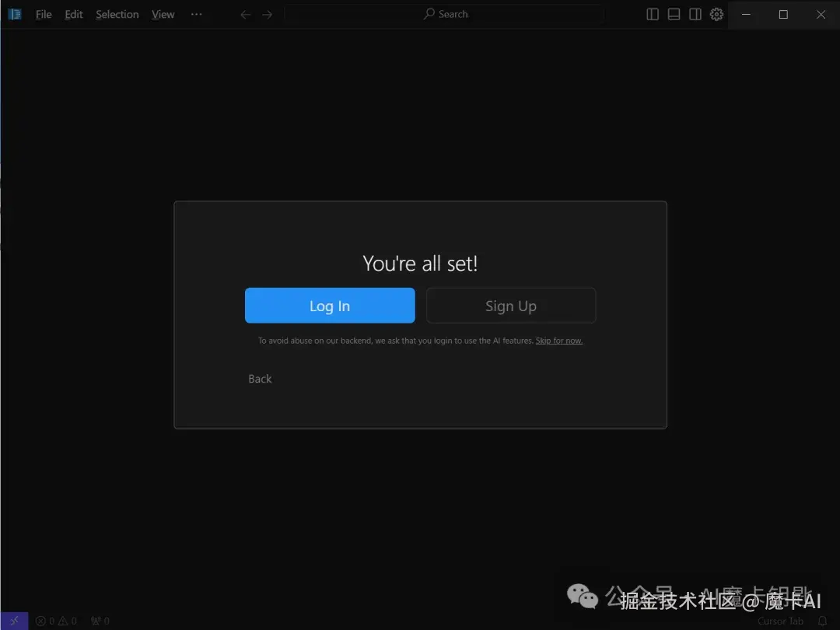Image resolution: width=840 pixels, height=630 pixels.
Task: Click the back navigation arrow
Action: 245,14
